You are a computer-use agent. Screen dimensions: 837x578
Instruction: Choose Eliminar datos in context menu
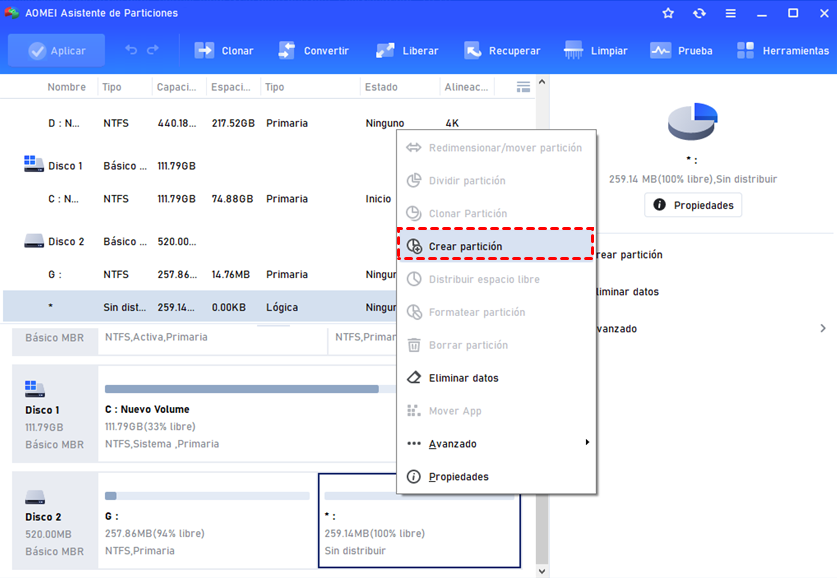point(496,378)
